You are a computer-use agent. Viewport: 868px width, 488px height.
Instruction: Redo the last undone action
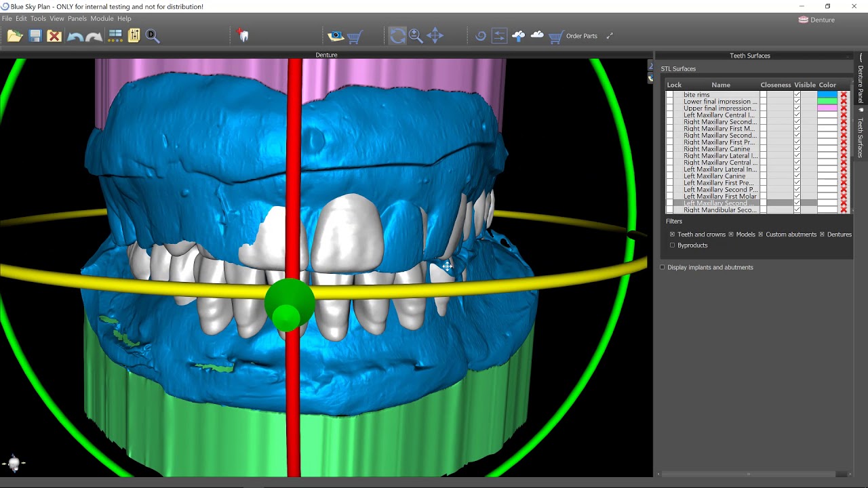[x=94, y=36]
